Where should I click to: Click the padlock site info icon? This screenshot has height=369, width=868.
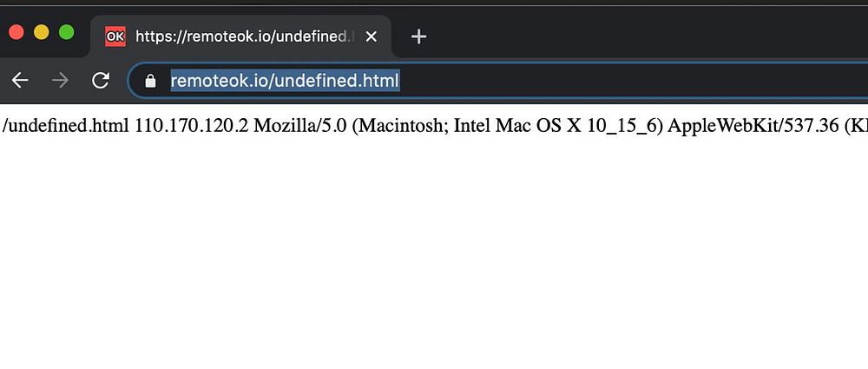[150, 81]
